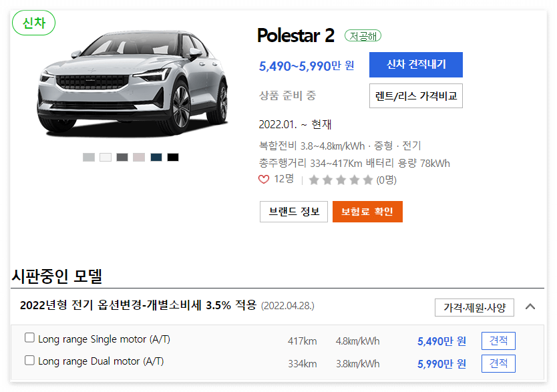This screenshot has width=557, height=392.
Task: Click the 12명 likes count
Action: point(284,179)
